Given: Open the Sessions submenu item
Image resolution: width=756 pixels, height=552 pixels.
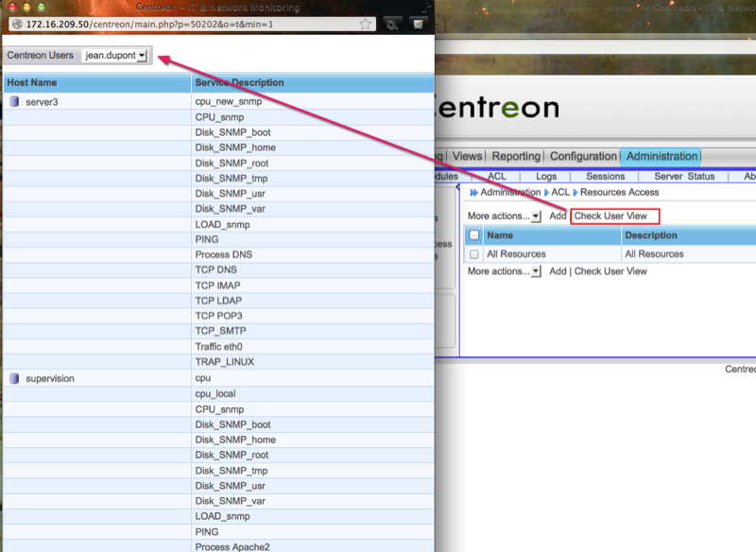Looking at the screenshot, I should pos(605,177).
